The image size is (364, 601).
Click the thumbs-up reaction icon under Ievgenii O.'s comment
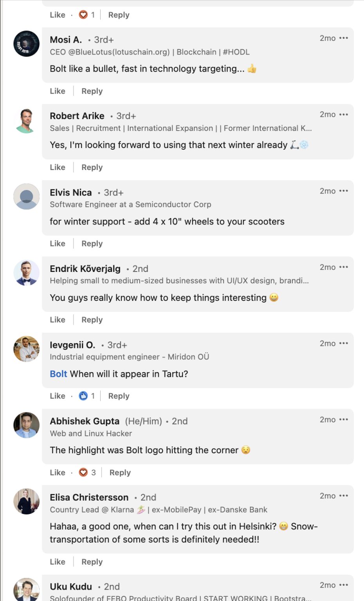83,396
